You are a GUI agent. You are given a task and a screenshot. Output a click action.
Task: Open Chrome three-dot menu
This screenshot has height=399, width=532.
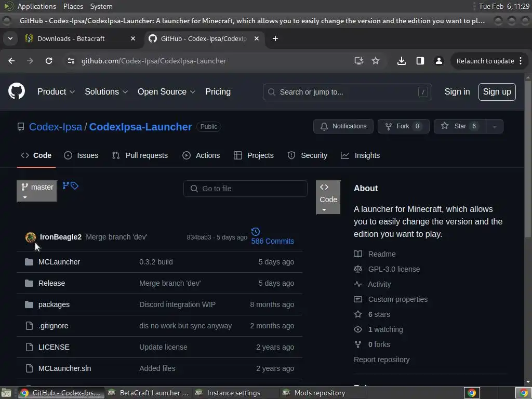[521, 61]
